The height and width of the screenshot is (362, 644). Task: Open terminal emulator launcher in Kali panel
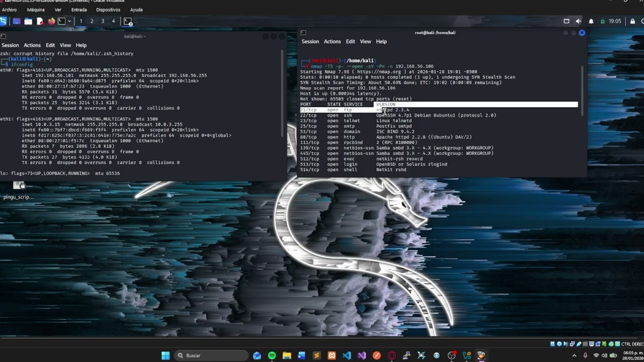[61, 21]
